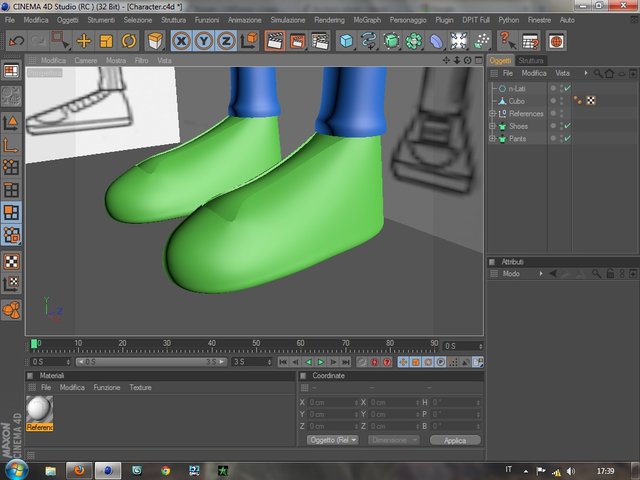Open the MoGraph menu
Viewport: 640px width, 480px height.
click(x=367, y=20)
